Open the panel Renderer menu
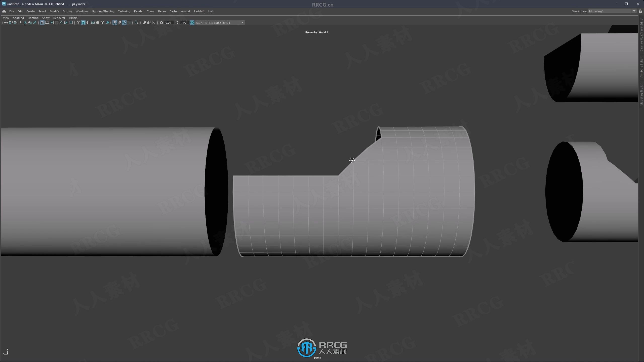Viewport: 644px width, 362px height. point(59,18)
